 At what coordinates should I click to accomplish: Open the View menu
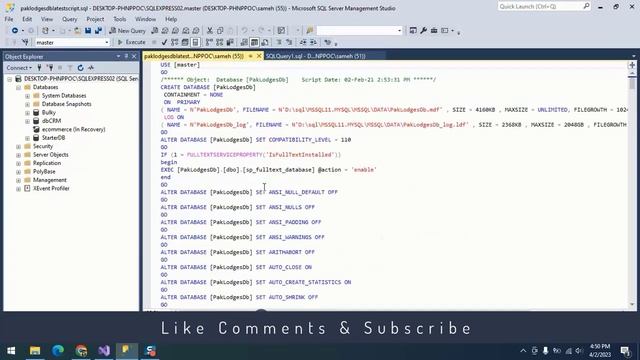(x=47, y=19)
